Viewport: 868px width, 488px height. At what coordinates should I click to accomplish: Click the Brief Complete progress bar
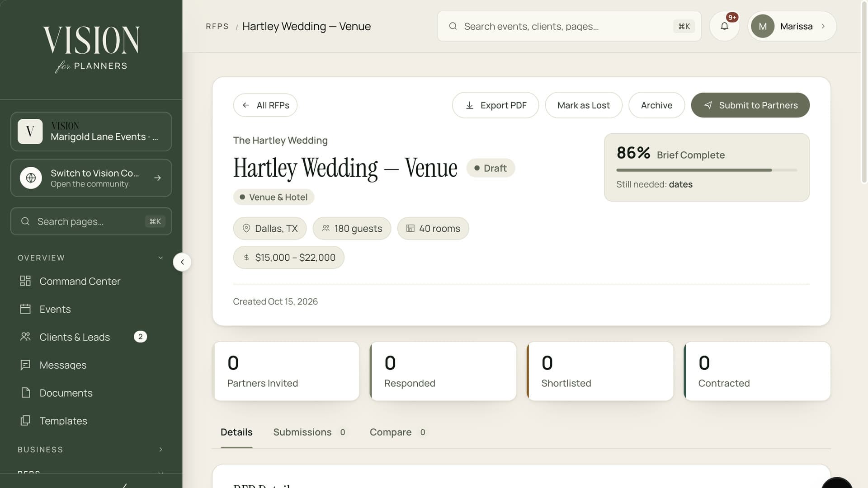pos(707,170)
